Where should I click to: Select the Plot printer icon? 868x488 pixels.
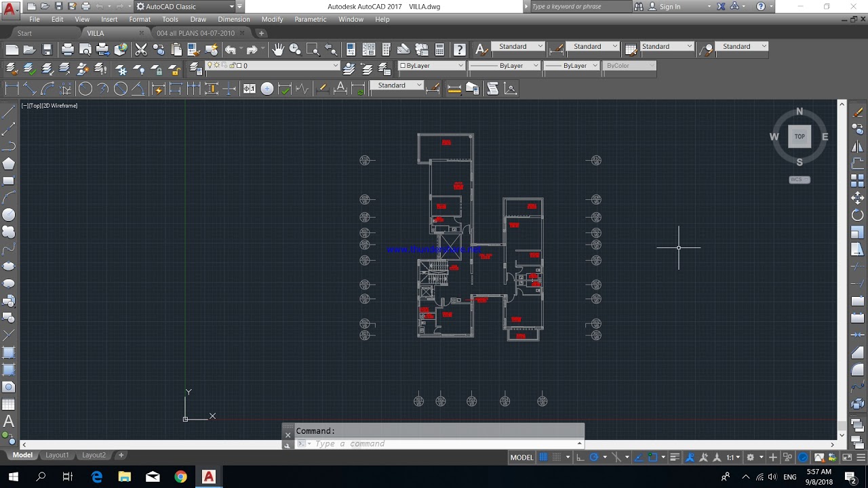(68, 49)
